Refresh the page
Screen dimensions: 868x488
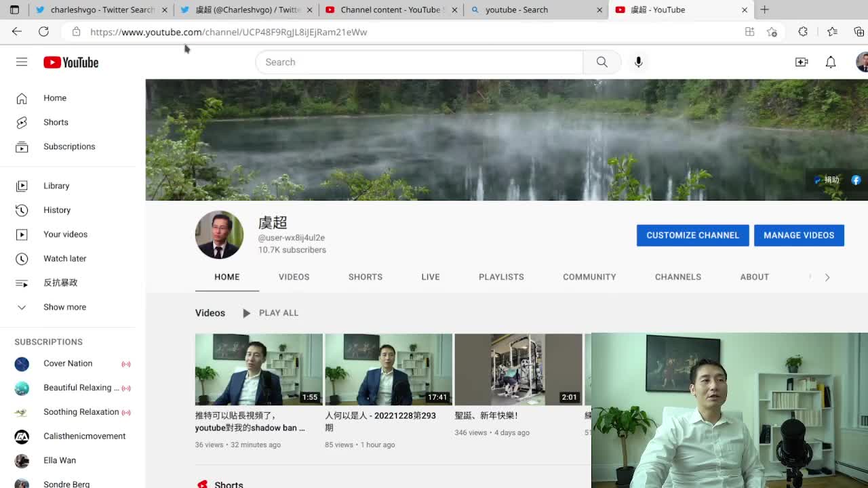[43, 32]
